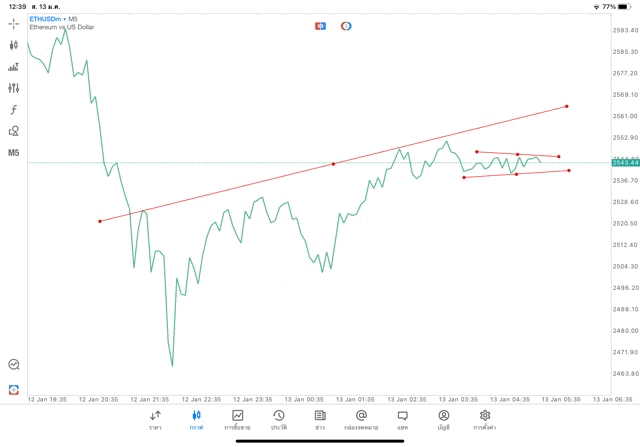This screenshot has height=447, width=640.
Task: Open the Accounts (บัญชี) tab
Action: tap(443, 420)
